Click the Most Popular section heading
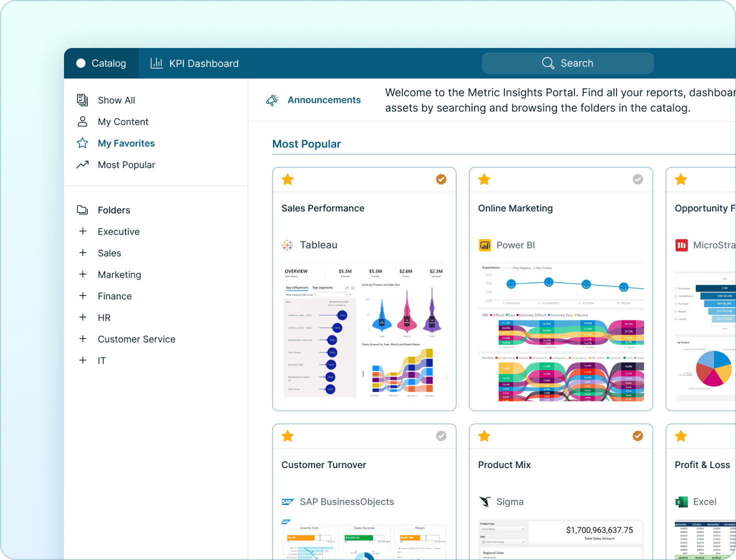This screenshot has height=560, width=736. [x=306, y=144]
